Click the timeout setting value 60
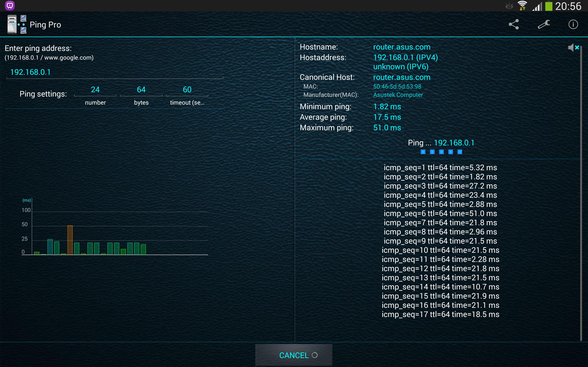The height and width of the screenshot is (367, 588). point(186,89)
